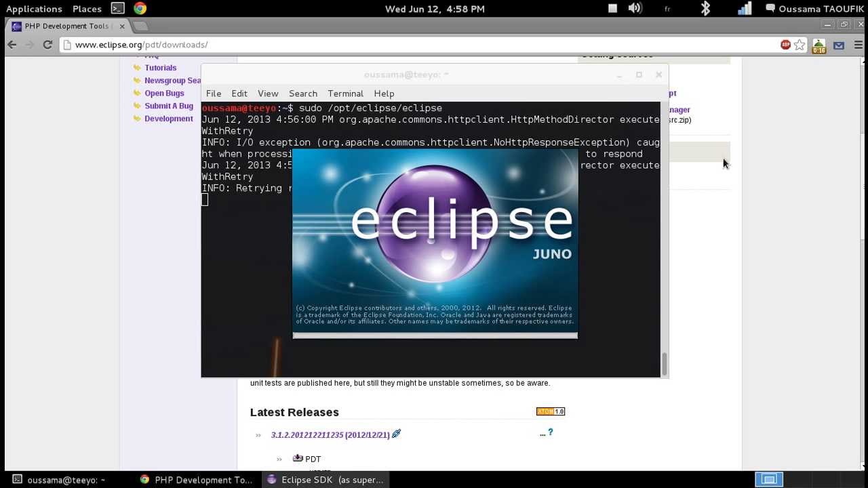Click the terminal title 'oussama@teeyo: ~'
868x488 pixels.
pos(406,75)
